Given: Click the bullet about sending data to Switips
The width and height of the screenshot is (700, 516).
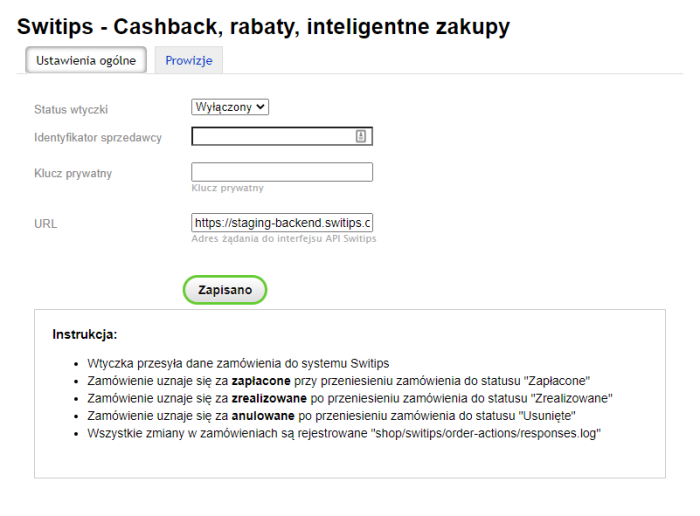Looking at the screenshot, I should [238, 363].
